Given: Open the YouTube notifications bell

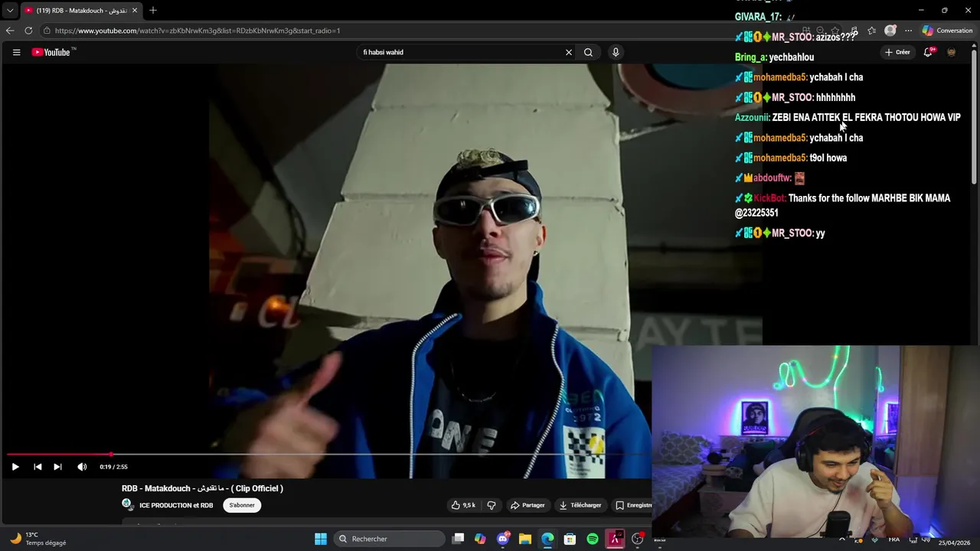Looking at the screenshot, I should click(928, 52).
